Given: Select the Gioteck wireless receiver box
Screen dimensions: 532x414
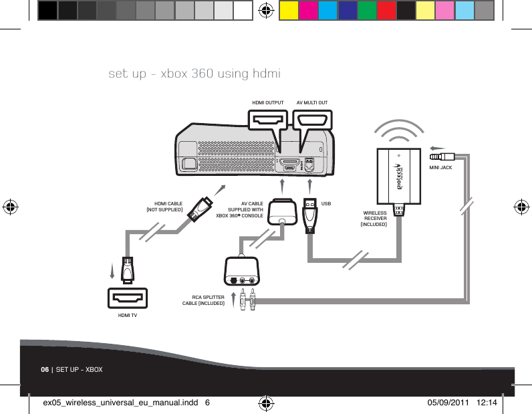Looking at the screenshot, I should [x=399, y=177].
